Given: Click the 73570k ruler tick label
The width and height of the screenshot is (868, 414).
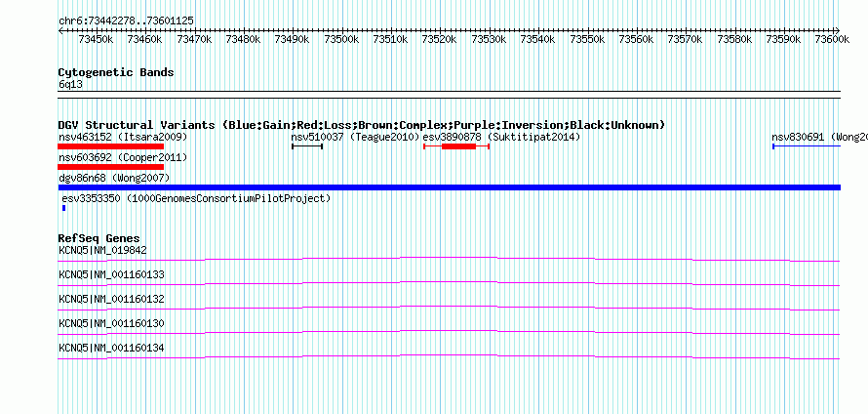Looking at the screenshot, I should click(x=685, y=39).
